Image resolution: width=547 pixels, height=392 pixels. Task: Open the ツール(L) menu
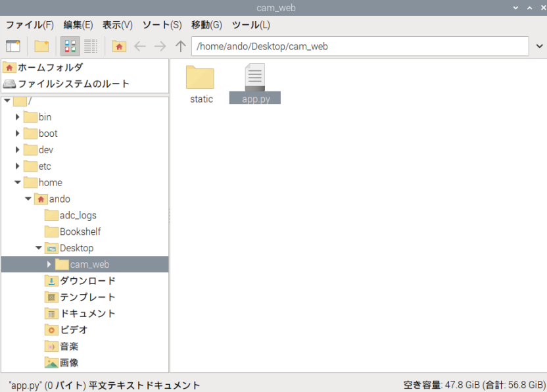pos(250,25)
